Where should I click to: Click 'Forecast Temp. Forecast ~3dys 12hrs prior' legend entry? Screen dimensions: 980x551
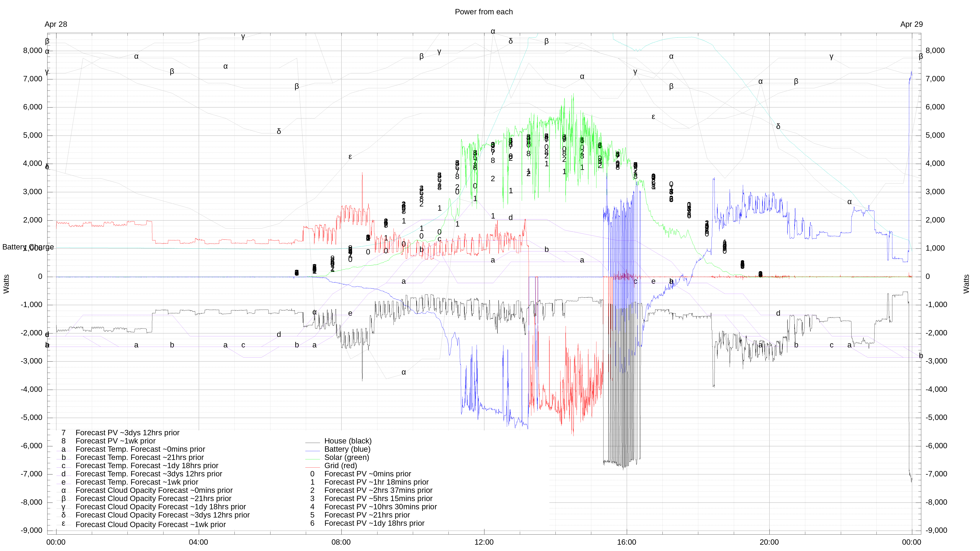point(149,474)
